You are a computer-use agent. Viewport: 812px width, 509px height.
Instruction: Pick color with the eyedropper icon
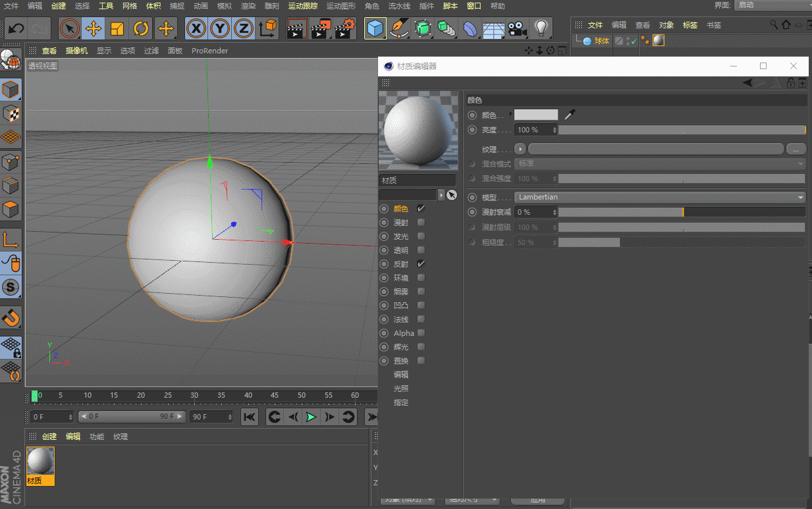(570, 115)
